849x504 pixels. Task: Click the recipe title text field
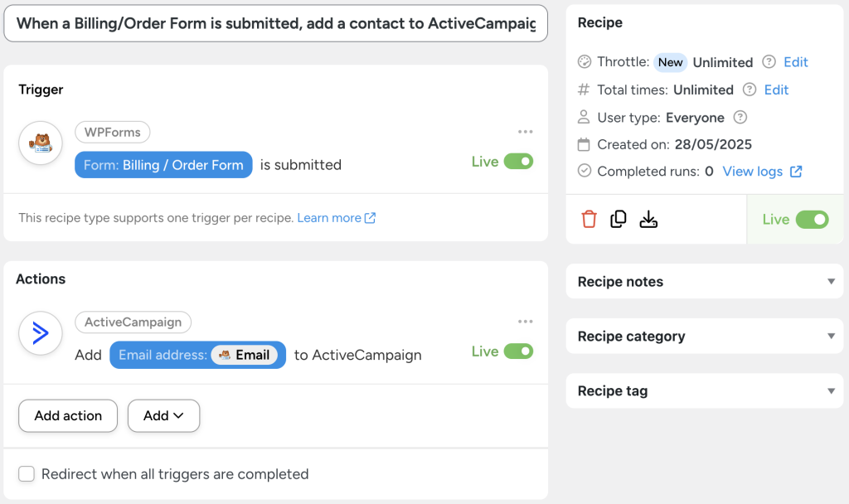(275, 23)
